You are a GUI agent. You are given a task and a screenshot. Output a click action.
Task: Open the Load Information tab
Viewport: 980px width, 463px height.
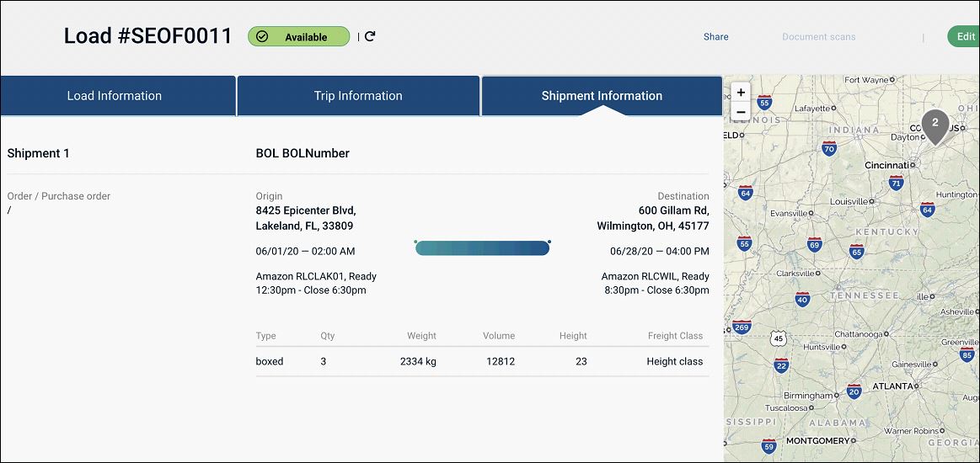coord(115,96)
